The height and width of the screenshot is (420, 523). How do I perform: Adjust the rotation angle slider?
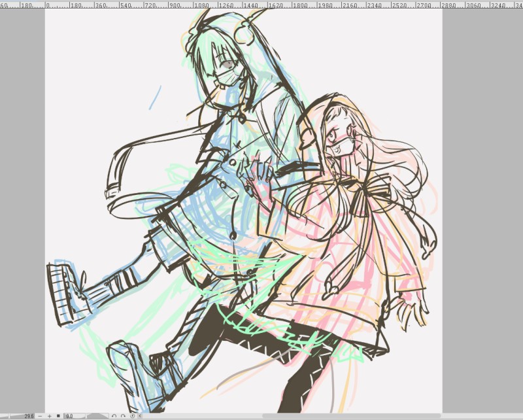pyautogui.click(x=97, y=416)
